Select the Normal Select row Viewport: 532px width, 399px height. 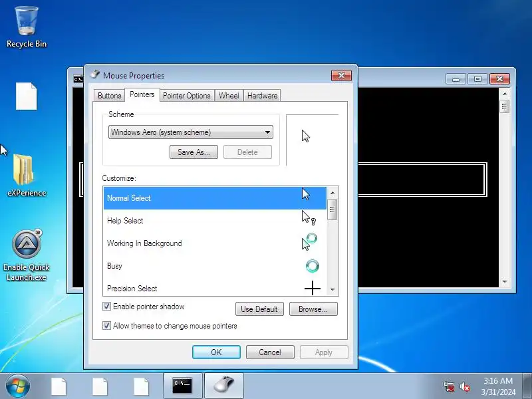(x=215, y=198)
